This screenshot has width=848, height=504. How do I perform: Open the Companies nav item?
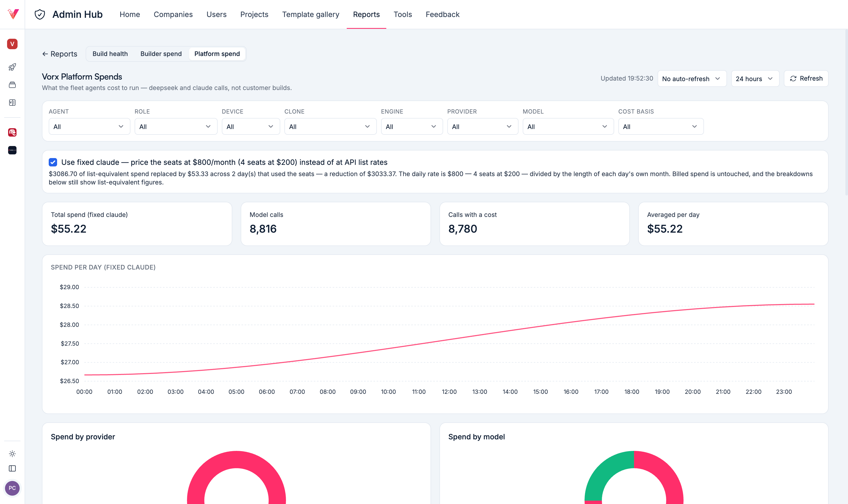(173, 14)
